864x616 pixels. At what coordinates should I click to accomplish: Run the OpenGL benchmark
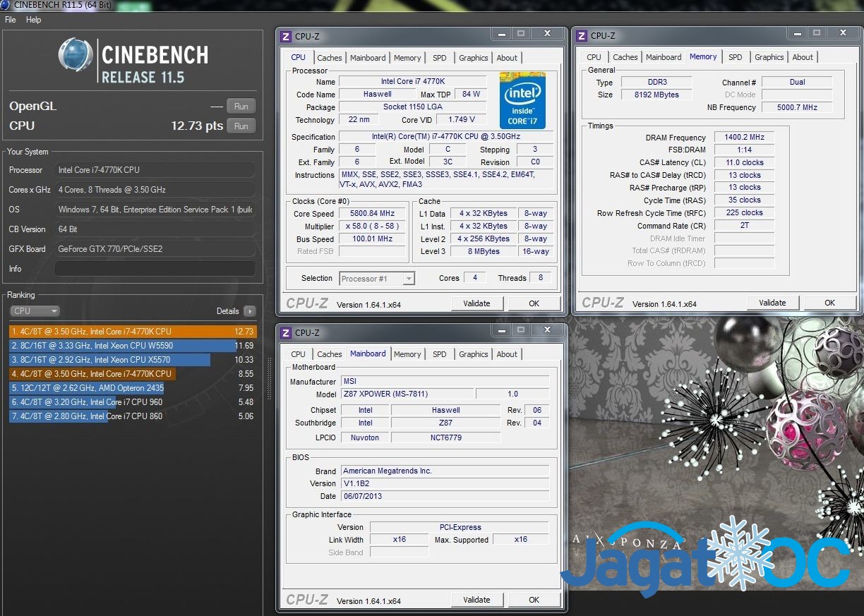(241, 107)
